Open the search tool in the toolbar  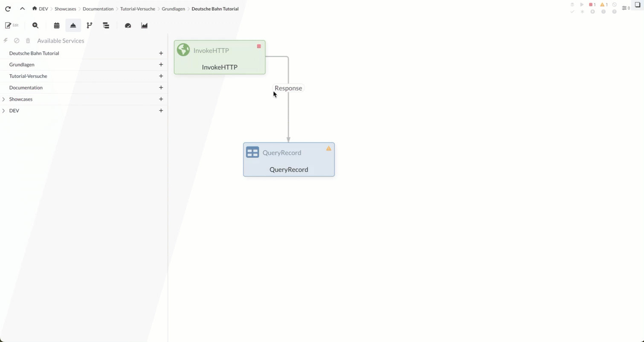click(x=35, y=25)
